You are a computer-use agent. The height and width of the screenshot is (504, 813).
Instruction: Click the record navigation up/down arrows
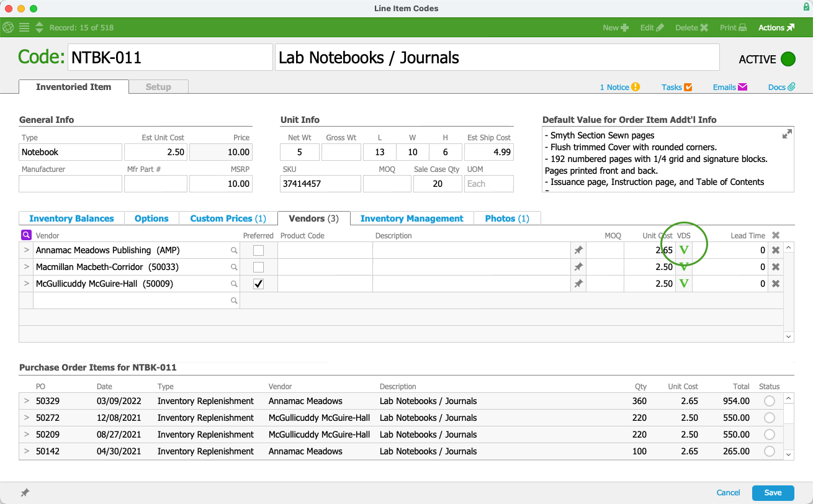(39, 27)
